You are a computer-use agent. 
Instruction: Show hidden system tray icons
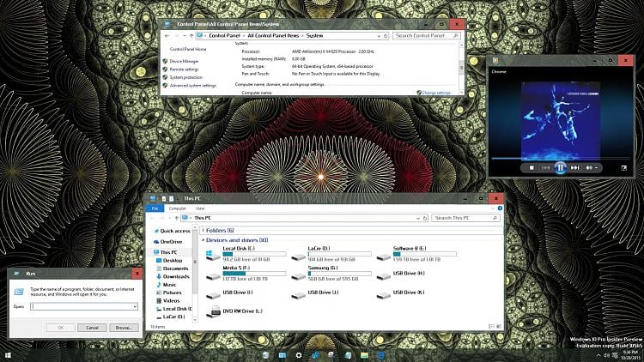[x=598, y=355]
